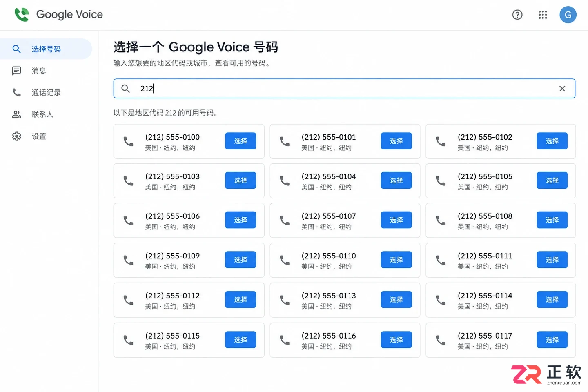The image size is (588, 392).
Task: Click phone icon on the (212) 555-0107 card
Action: pyautogui.click(x=285, y=220)
